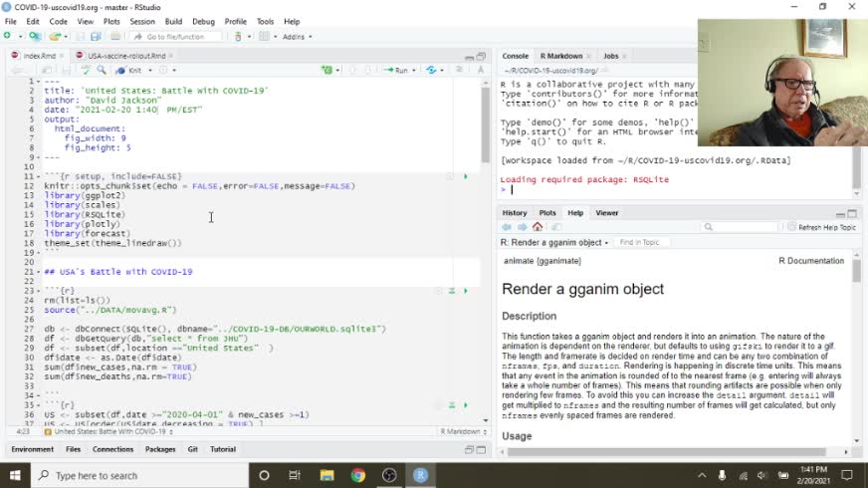
Task: Click the Task View taskbar icon
Action: (295, 475)
